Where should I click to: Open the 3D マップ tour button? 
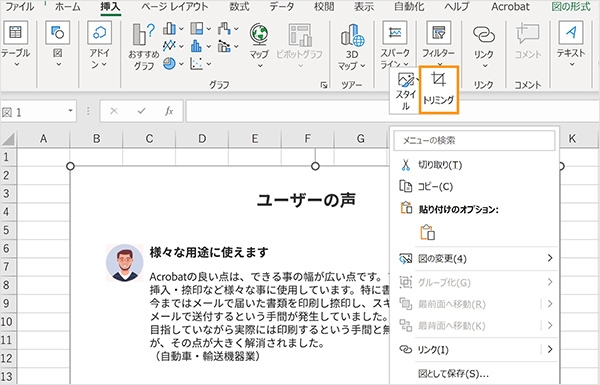[x=352, y=46]
